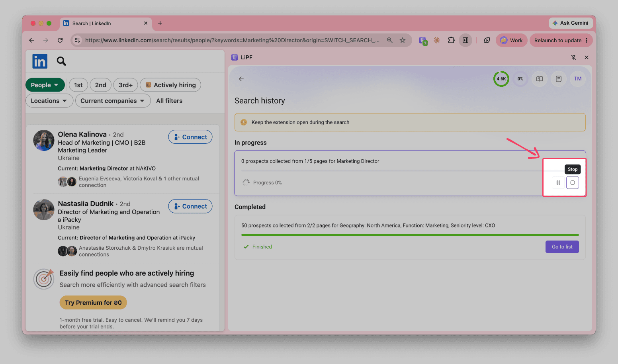Go back using the LiPF panel arrow
Viewport: 618px width, 364px height.
[x=241, y=79]
